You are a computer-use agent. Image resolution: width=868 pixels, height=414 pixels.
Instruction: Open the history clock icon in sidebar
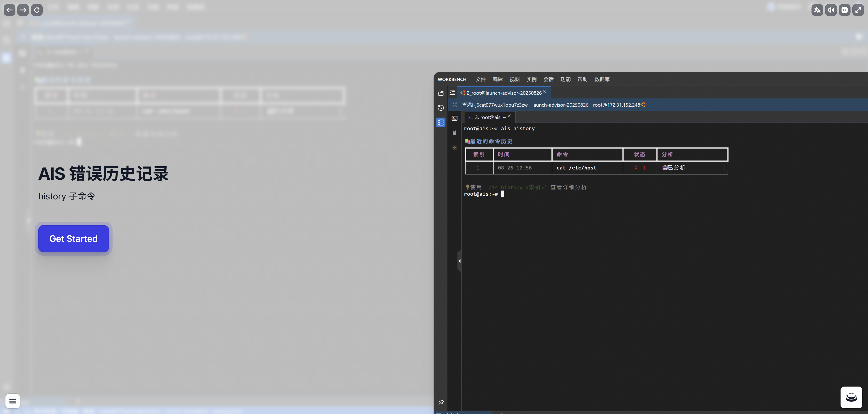[x=441, y=108]
